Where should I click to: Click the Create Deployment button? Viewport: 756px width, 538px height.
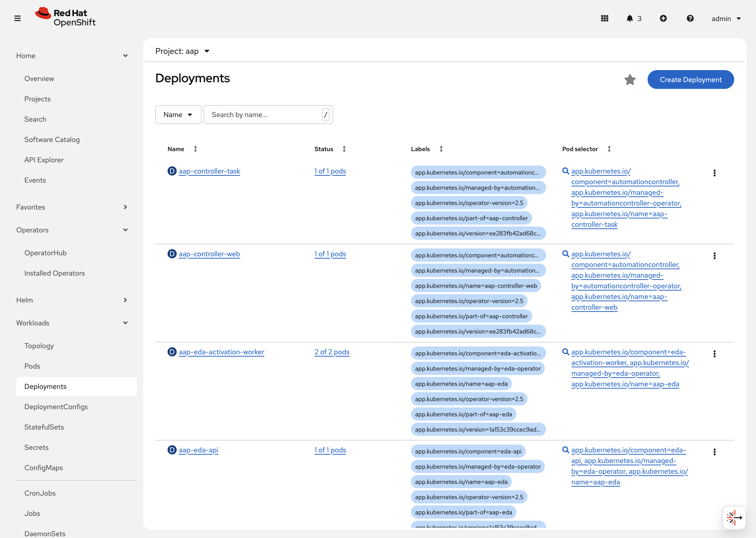tap(690, 80)
